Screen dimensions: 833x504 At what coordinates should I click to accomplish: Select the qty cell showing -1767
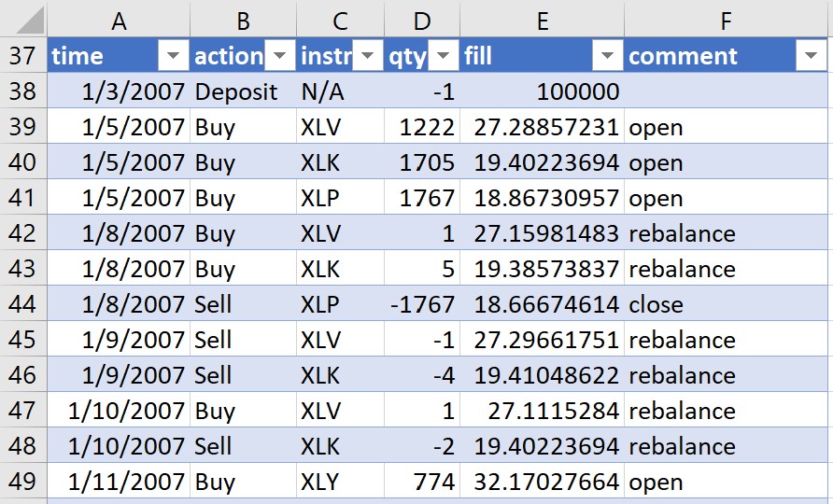pos(422,303)
